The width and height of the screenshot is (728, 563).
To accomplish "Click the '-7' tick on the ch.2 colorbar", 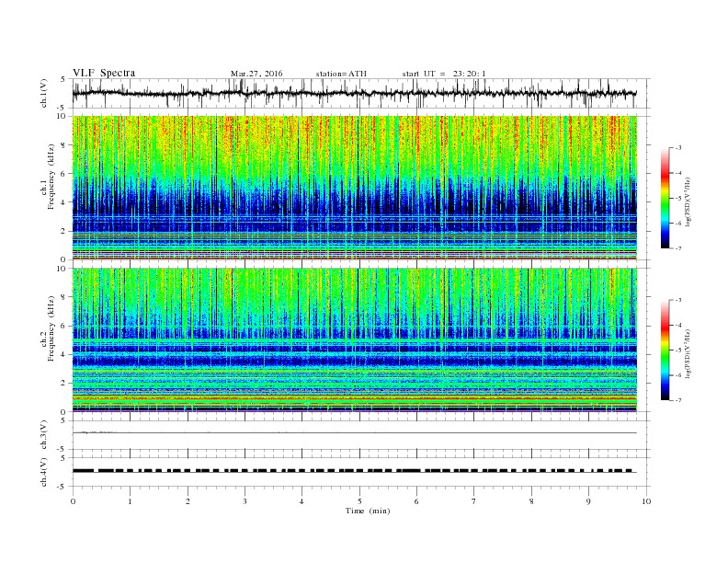I will 677,400.
